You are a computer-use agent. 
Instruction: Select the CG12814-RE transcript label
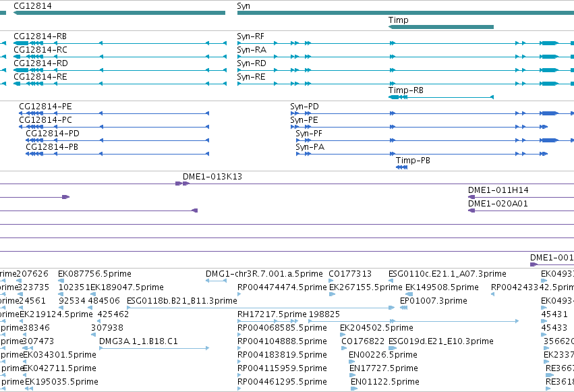point(40,77)
